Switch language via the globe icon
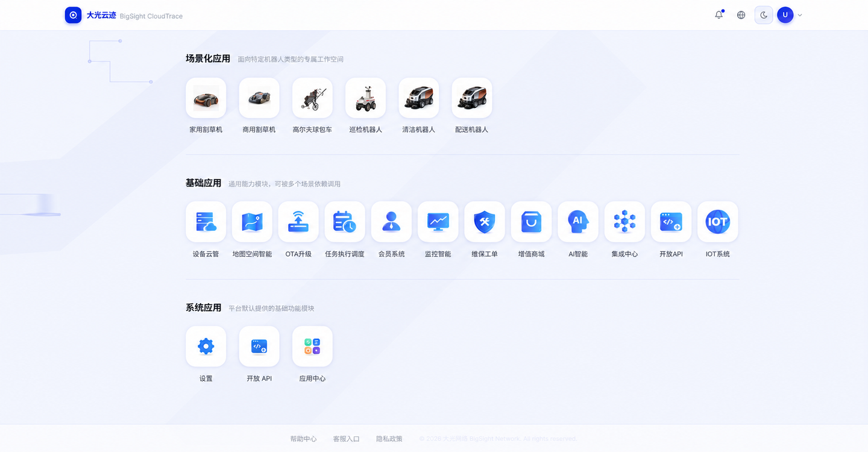868x452 pixels. 741,15
